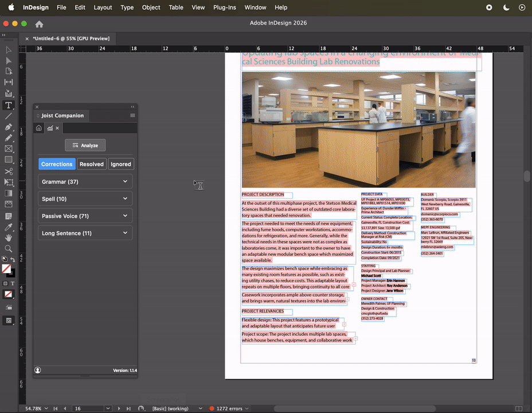Viewport: 532px width, 413px height.
Task: Open the 1272 errors preflight dropdown
Action: (247, 408)
